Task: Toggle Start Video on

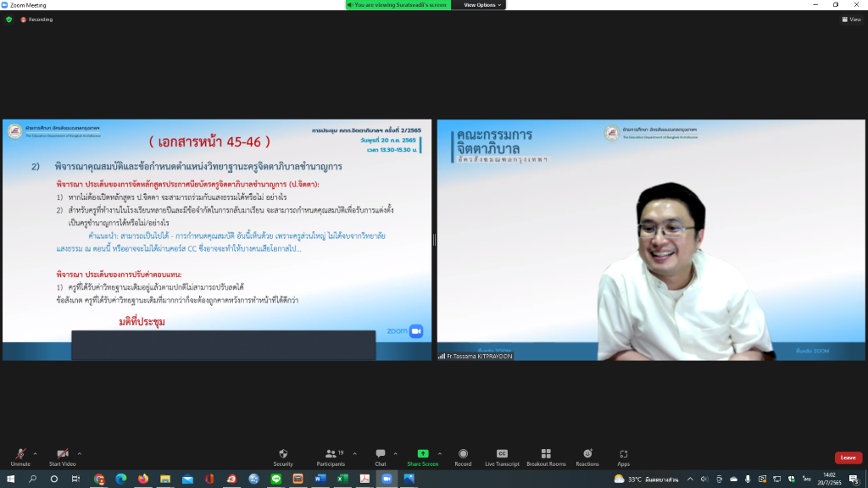Action: click(x=62, y=457)
